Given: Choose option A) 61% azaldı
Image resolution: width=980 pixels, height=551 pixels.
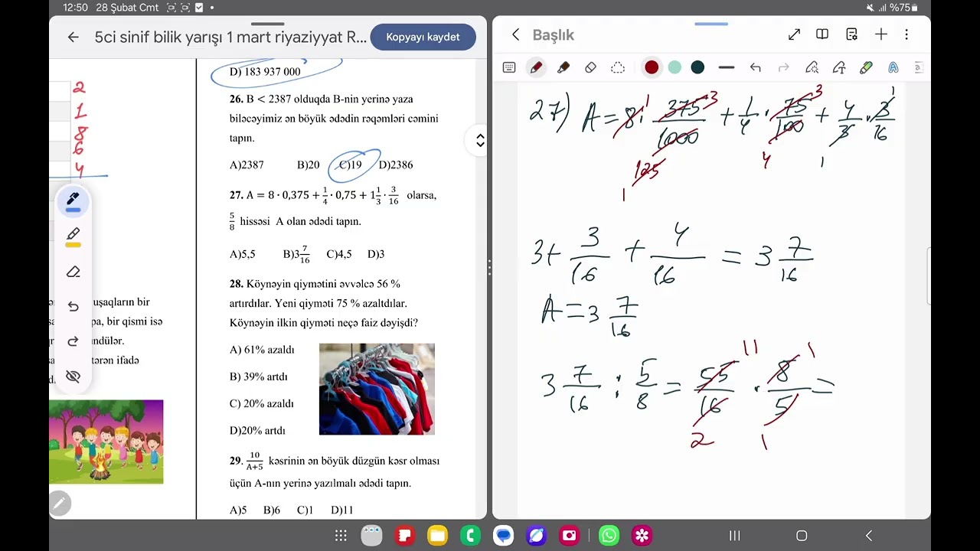Looking at the screenshot, I should tap(262, 350).
